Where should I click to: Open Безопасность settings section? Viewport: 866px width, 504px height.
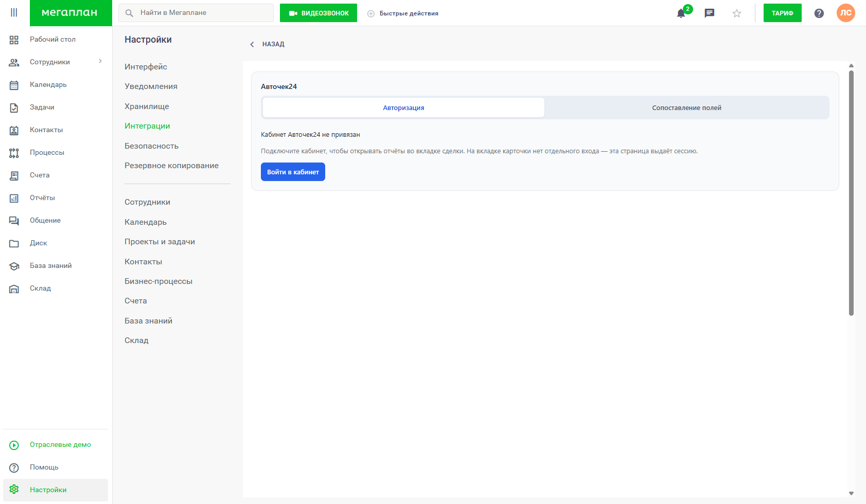(151, 146)
